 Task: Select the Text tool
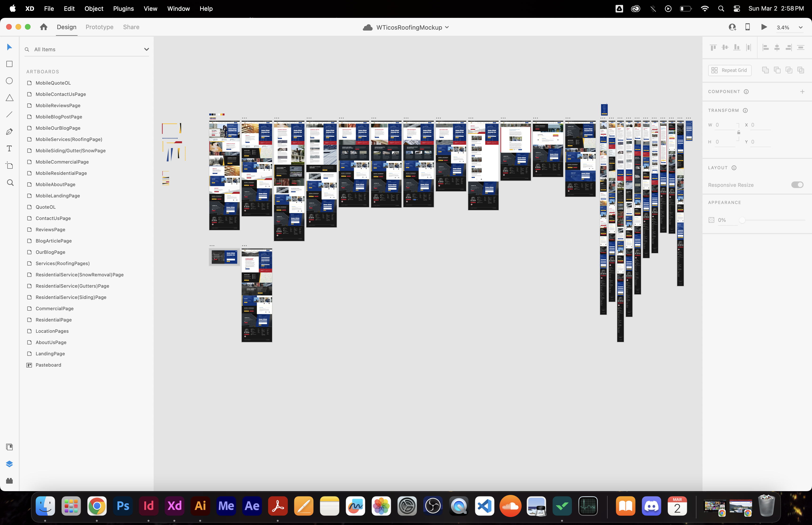10,149
